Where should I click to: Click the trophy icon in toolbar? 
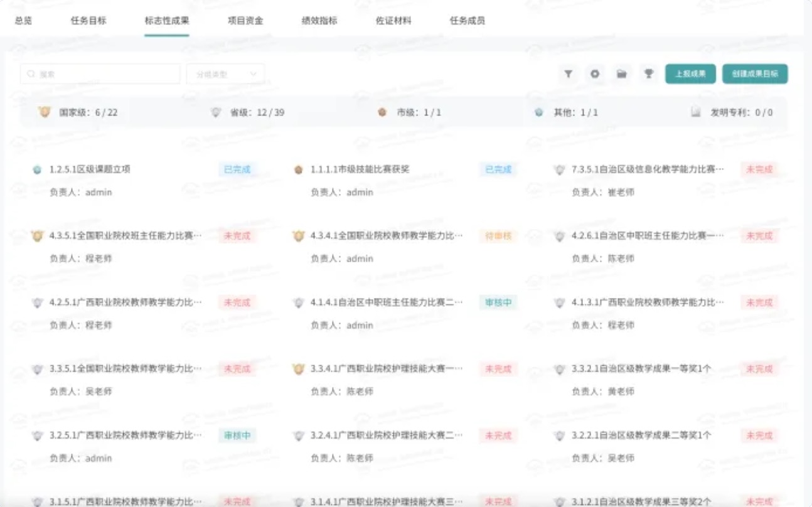(x=648, y=74)
